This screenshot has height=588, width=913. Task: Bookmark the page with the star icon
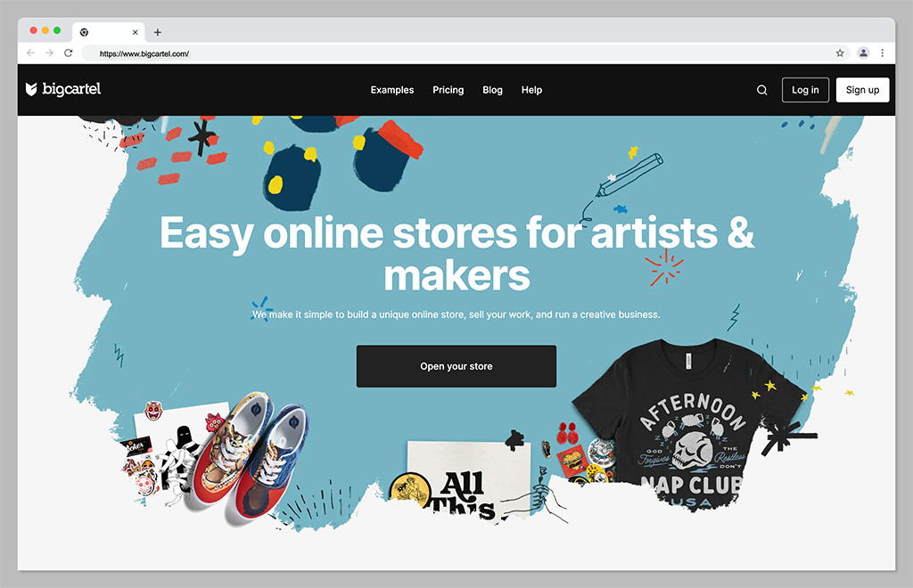click(840, 53)
